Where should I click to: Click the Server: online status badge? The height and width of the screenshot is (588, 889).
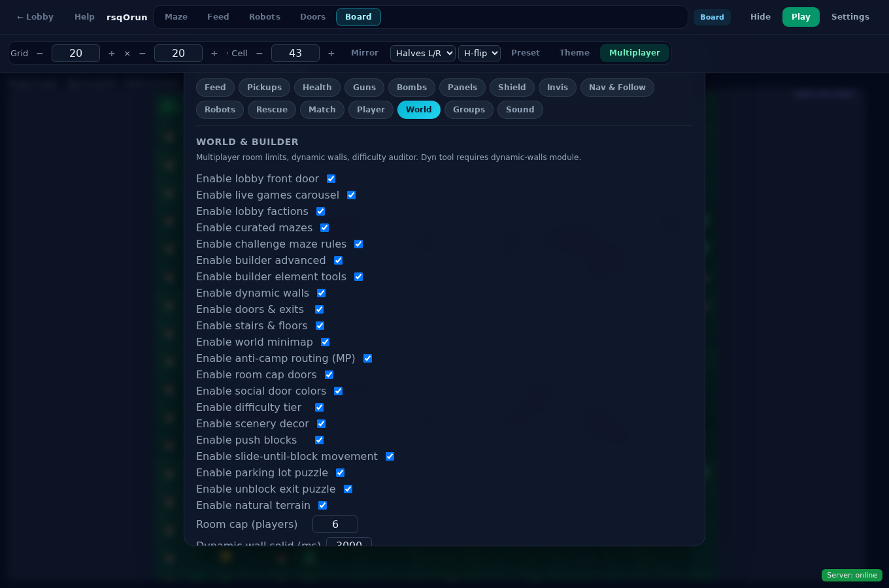852,576
